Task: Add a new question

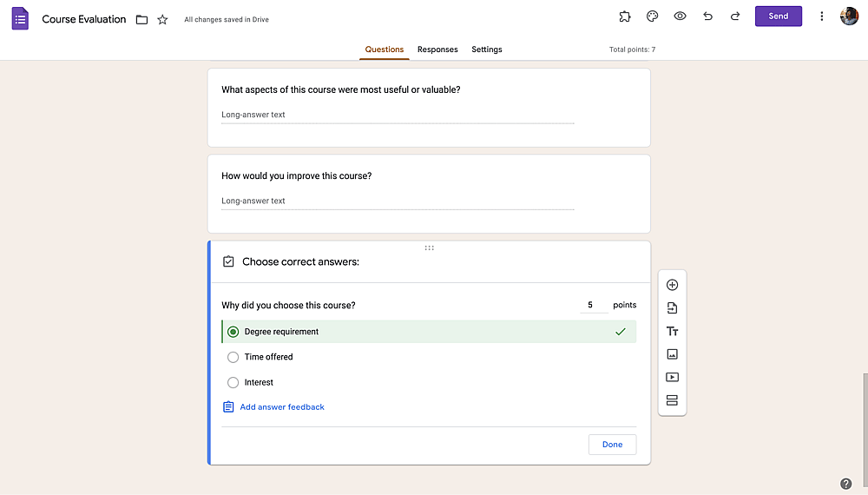Action: tap(672, 285)
